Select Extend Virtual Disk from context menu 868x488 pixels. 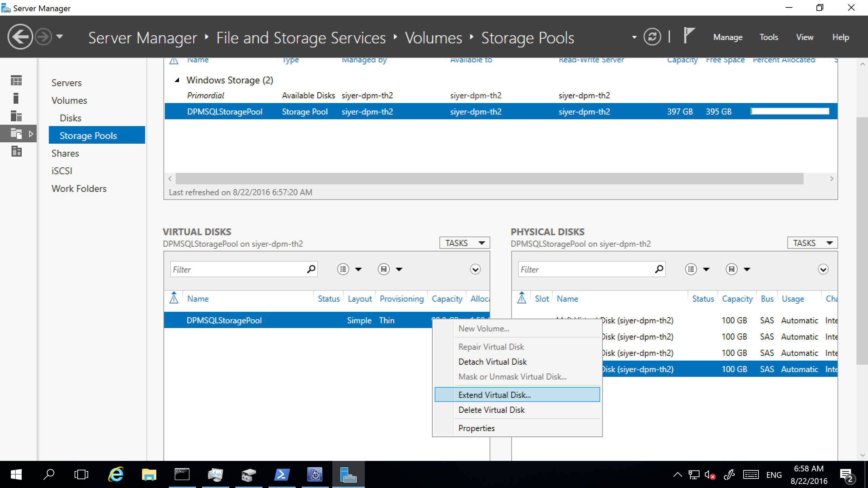point(494,394)
